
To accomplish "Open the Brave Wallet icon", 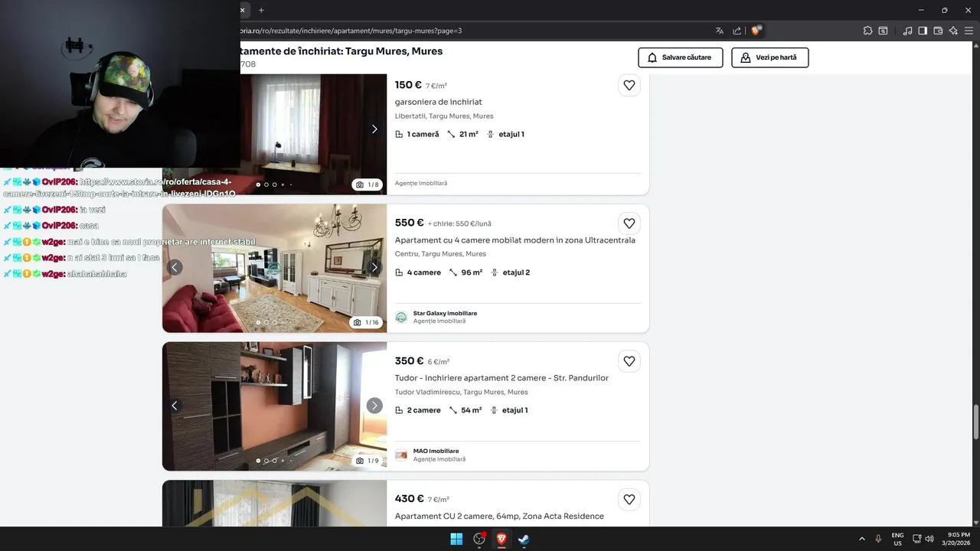I will pos(938,31).
